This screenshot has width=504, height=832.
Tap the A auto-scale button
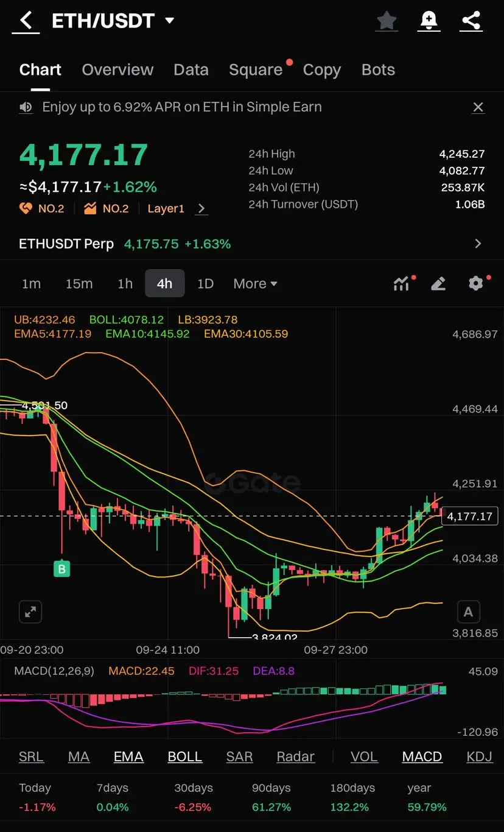point(468,612)
